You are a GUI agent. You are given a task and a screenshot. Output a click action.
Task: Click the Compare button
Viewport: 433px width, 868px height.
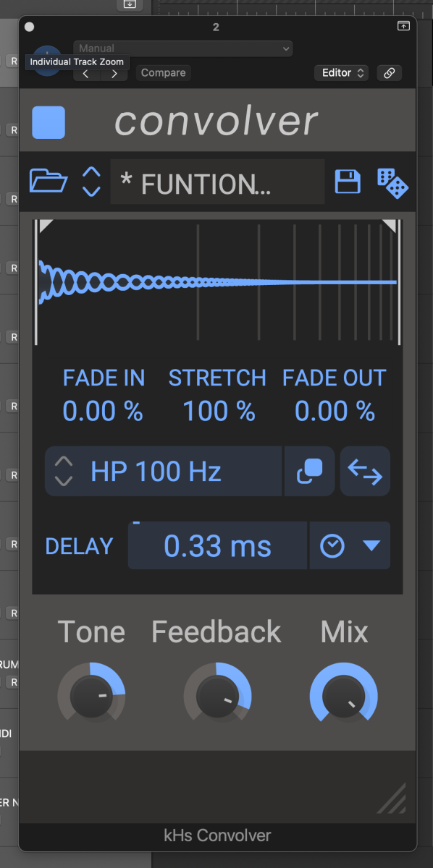(164, 73)
